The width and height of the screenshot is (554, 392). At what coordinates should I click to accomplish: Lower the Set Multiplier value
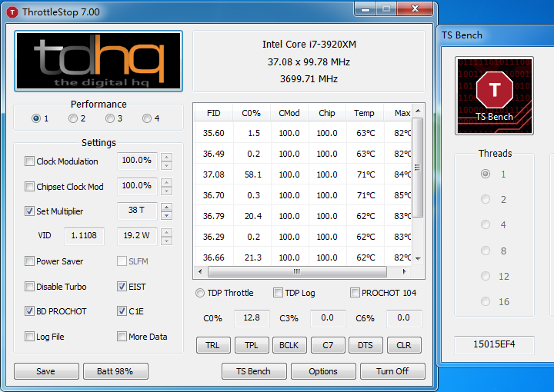[166, 215]
